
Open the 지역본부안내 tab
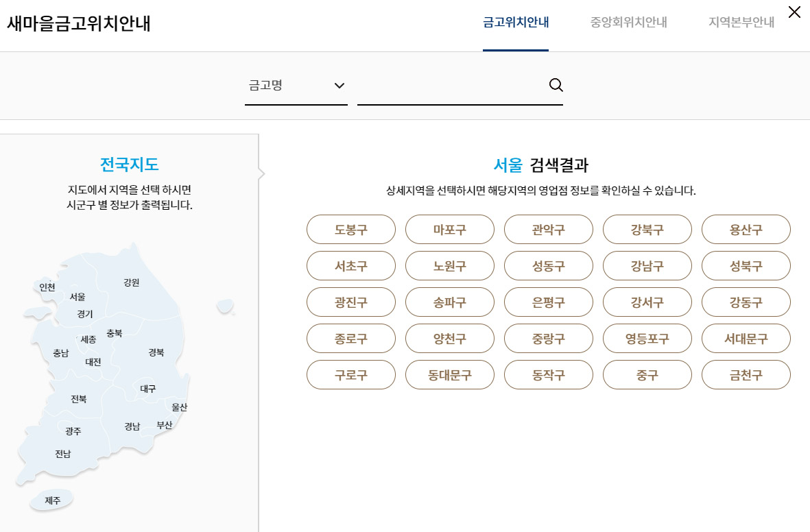tap(741, 21)
